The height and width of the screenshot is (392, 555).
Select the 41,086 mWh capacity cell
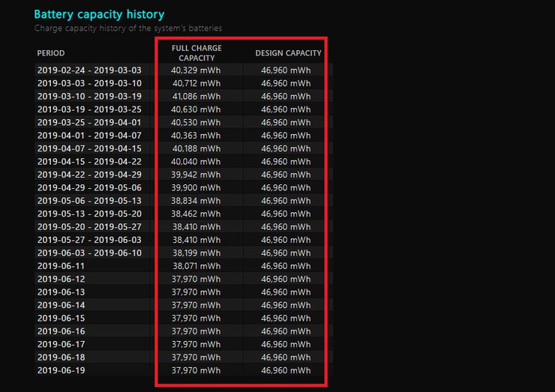coord(196,97)
